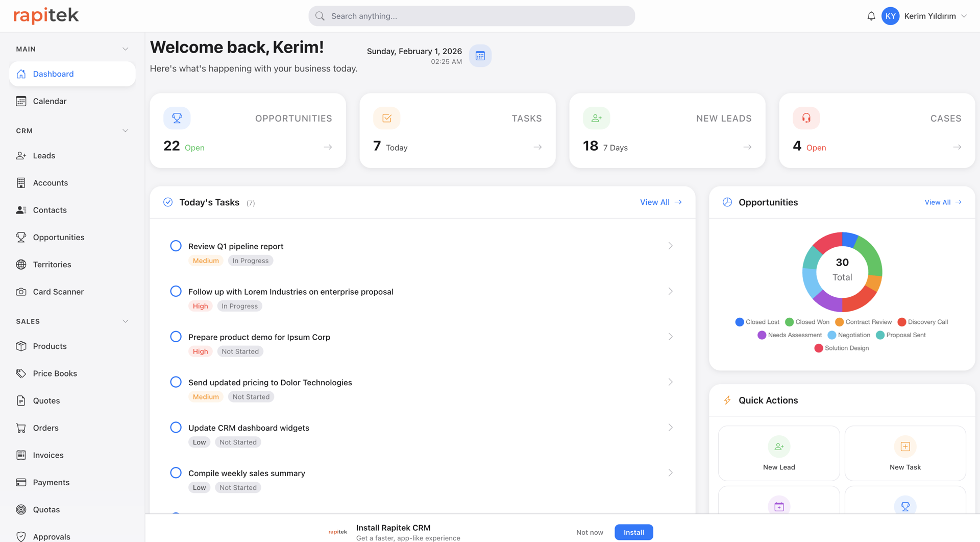This screenshot has height=542, width=980.
Task: Click the search anything input field
Action: [472, 16]
